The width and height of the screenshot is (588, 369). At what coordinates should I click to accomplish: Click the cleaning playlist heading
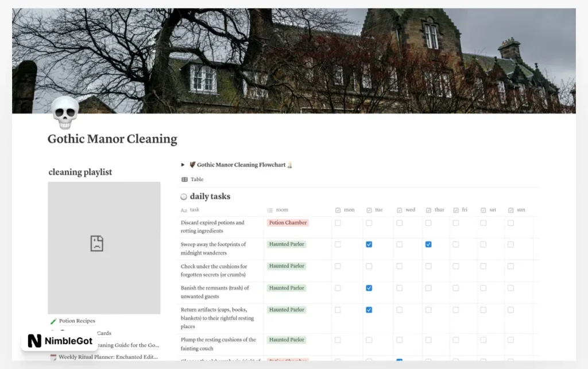point(80,172)
